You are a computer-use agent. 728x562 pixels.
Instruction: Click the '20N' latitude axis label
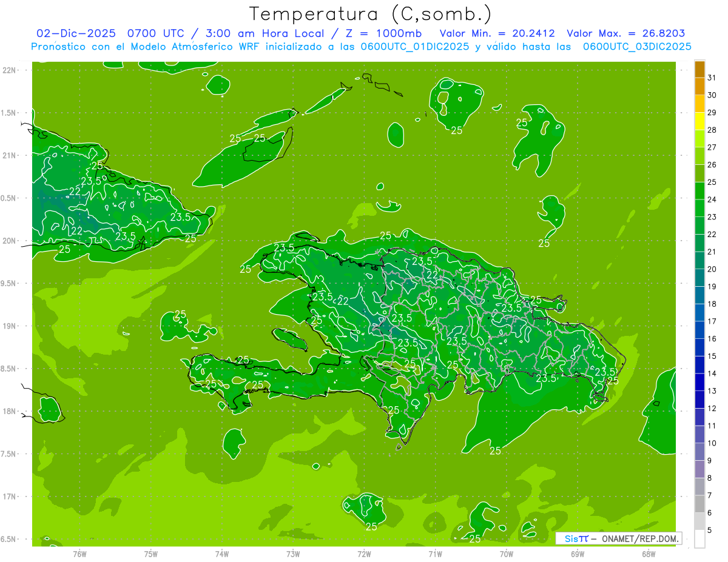click(x=9, y=241)
